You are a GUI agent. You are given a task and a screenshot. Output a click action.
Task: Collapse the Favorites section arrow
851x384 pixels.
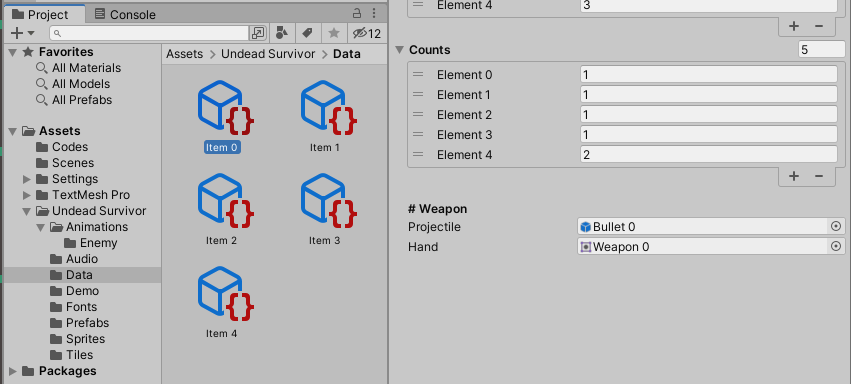tap(14, 52)
